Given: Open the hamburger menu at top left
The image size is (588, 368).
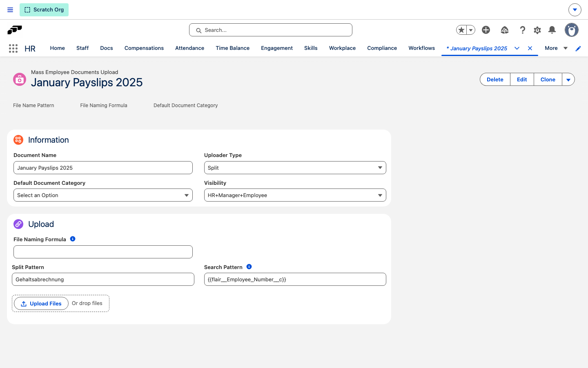Looking at the screenshot, I should point(10,10).
